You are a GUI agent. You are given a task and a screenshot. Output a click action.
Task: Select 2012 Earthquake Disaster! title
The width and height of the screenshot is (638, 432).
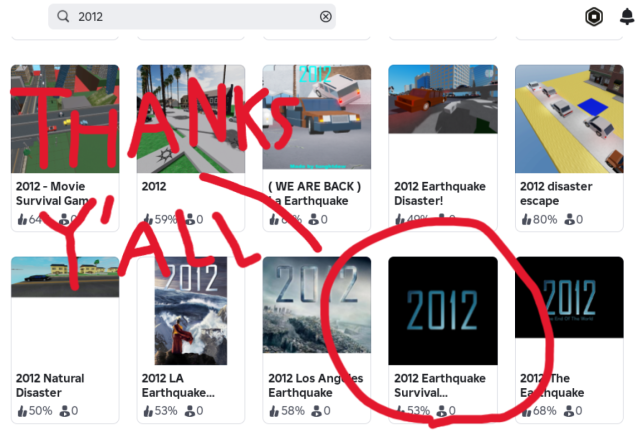(439, 193)
